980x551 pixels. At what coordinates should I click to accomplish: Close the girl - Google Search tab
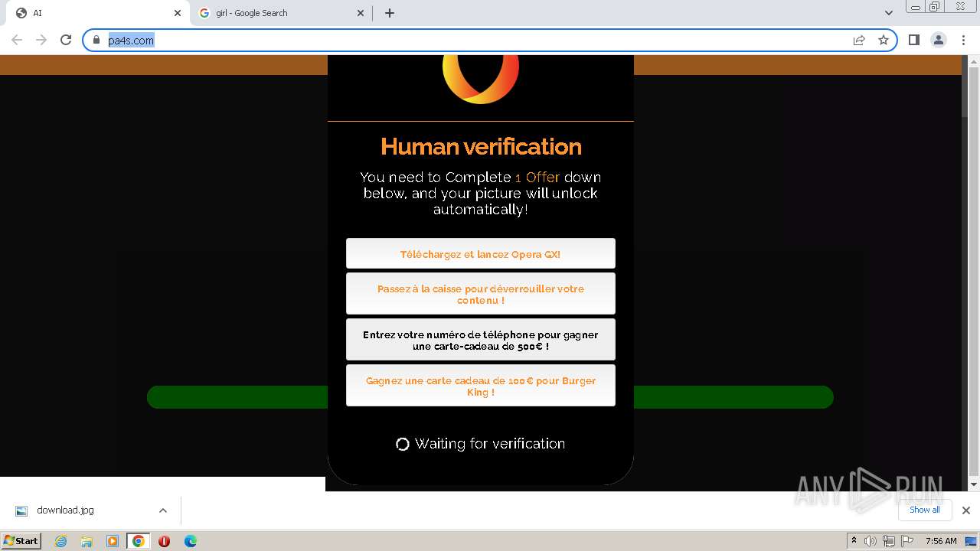[361, 13]
